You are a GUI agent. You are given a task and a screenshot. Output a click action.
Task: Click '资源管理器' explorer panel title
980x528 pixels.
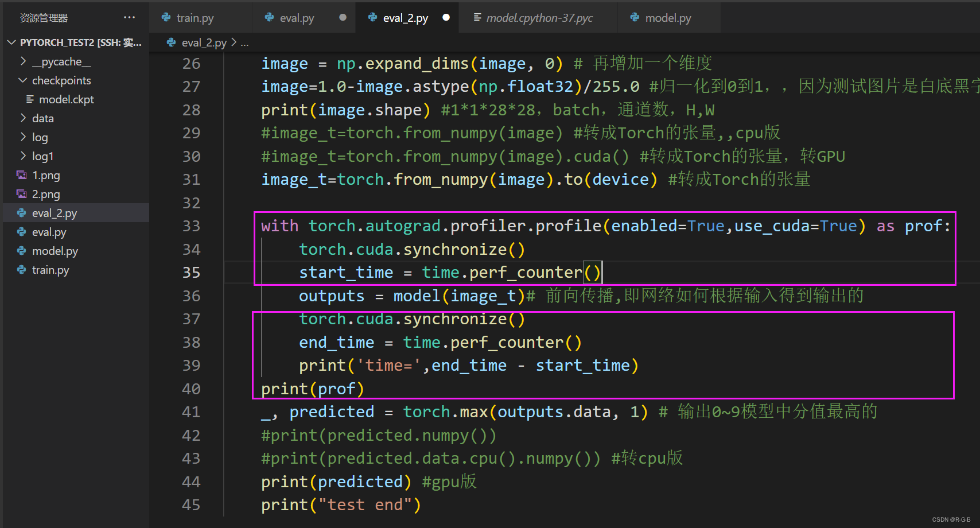(x=44, y=18)
